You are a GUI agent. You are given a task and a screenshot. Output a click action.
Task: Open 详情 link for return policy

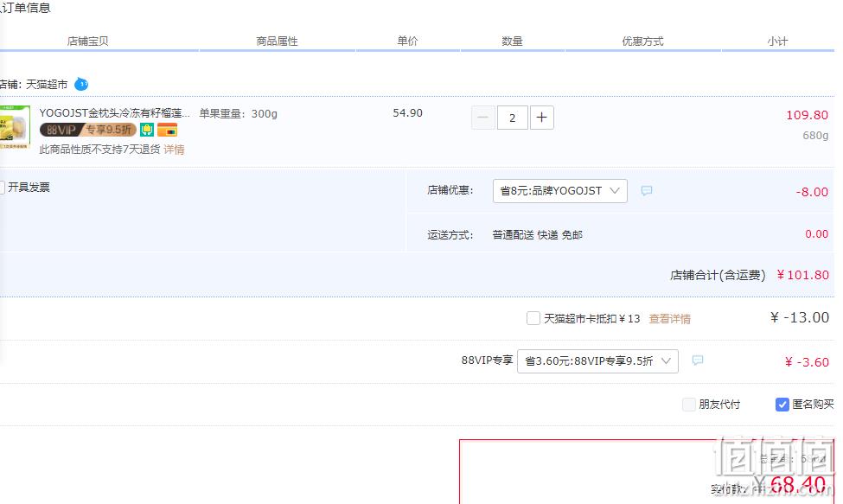coord(174,150)
